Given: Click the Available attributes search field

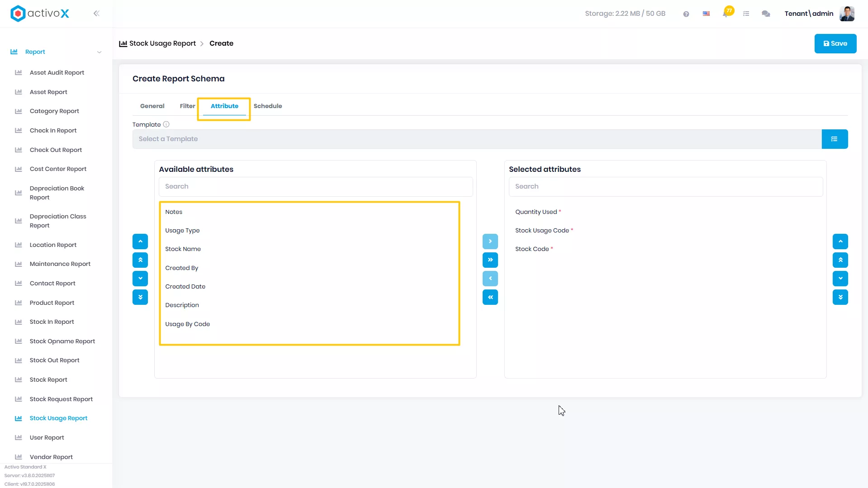Looking at the screenshot, I should 316,187.
